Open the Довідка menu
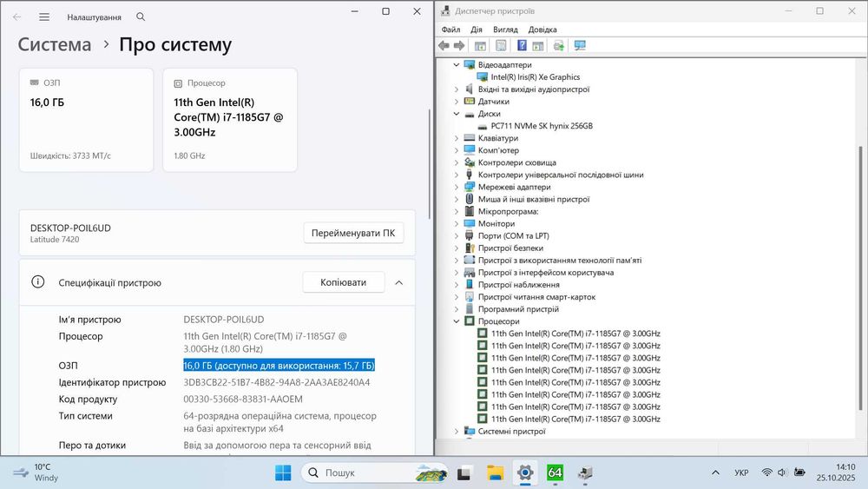This screenshot has width=868, height=489. tap(542, 30)
